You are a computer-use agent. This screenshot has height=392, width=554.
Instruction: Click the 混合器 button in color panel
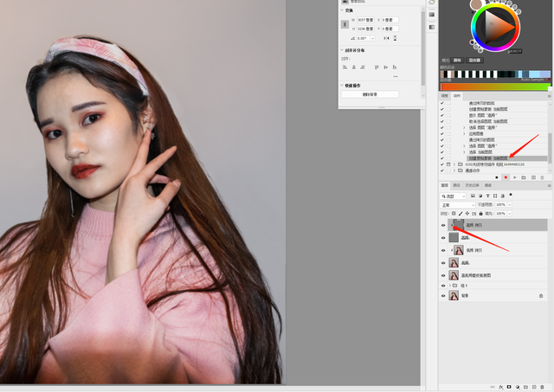tap(474, 61)
